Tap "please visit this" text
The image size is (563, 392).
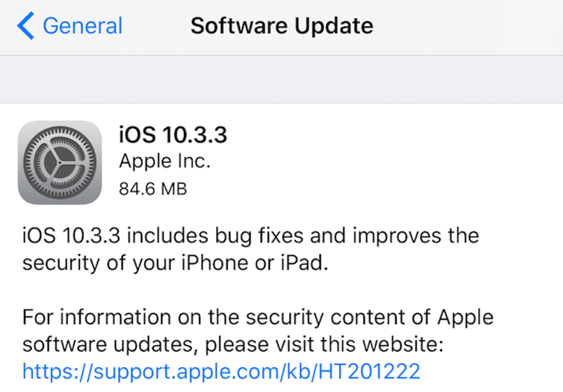[281, 344]
